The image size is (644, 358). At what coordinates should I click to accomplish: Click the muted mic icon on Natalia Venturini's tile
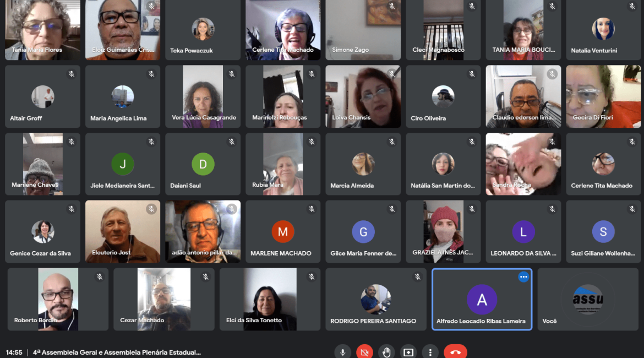632,7
